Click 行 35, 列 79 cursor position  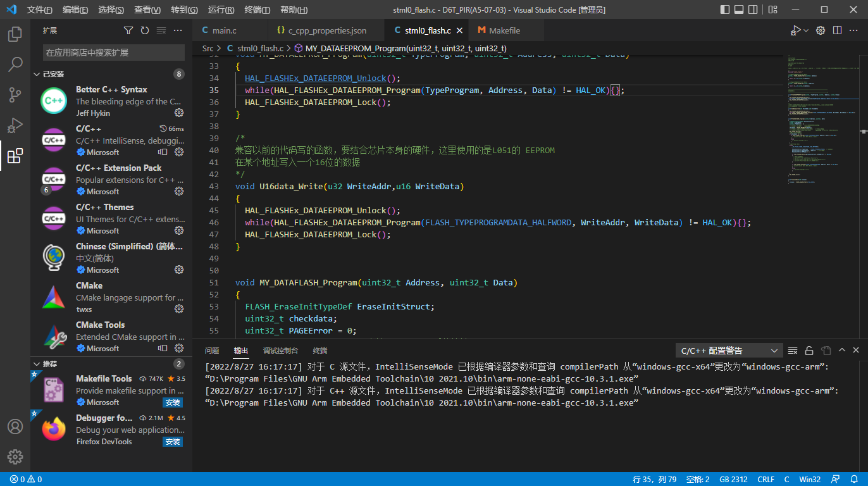click(655, 480)
